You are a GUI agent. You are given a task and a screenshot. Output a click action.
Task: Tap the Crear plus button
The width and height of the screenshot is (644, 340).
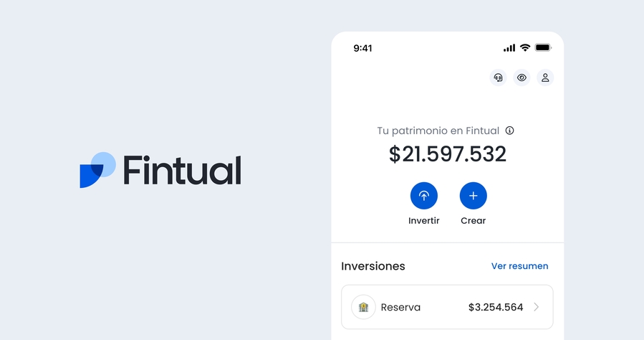click(473, 196)
